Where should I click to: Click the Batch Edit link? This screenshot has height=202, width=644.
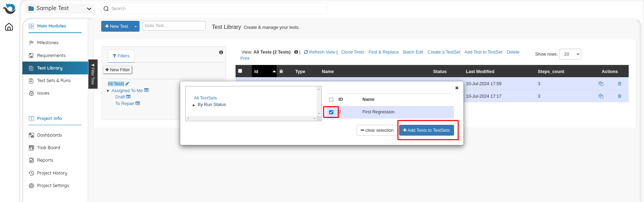click(413, 52)
